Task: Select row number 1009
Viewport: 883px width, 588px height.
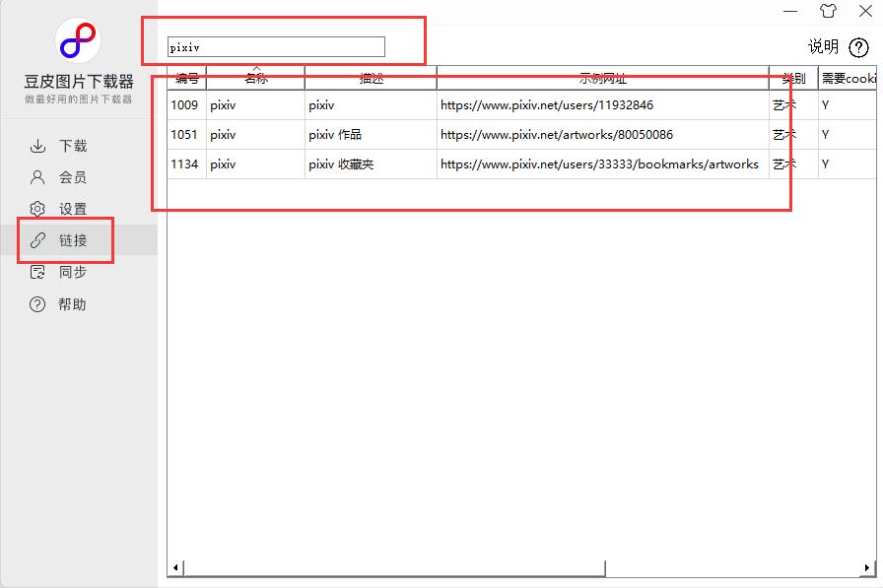Action: (x=184, y=105)
